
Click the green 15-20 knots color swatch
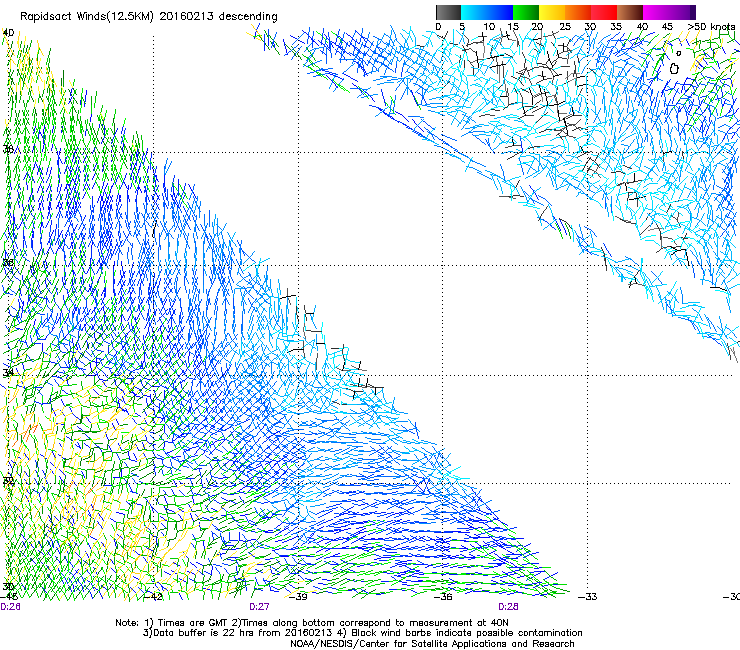[526, 12]
